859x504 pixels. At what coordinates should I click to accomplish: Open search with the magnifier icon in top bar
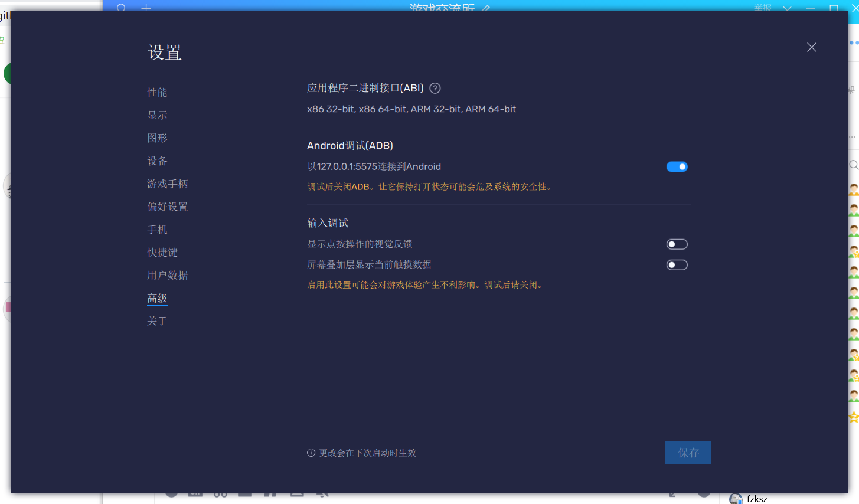[120, 9]
